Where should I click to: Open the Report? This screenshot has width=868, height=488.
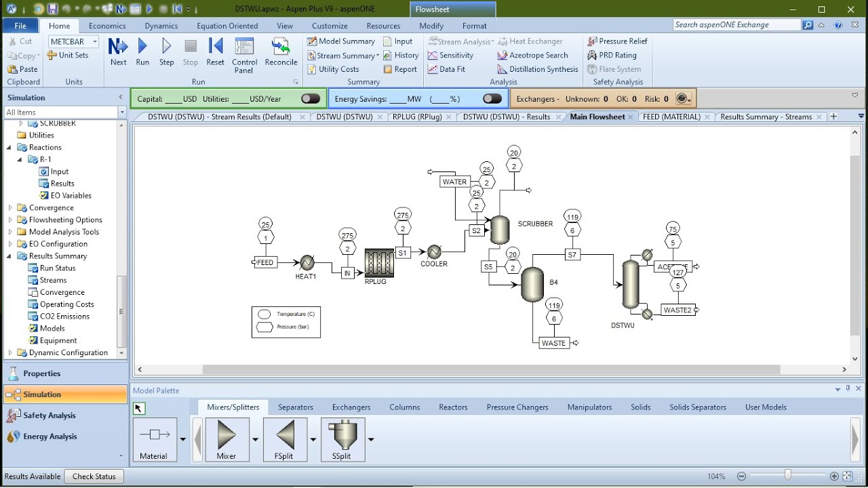click(x=400, y=69)
